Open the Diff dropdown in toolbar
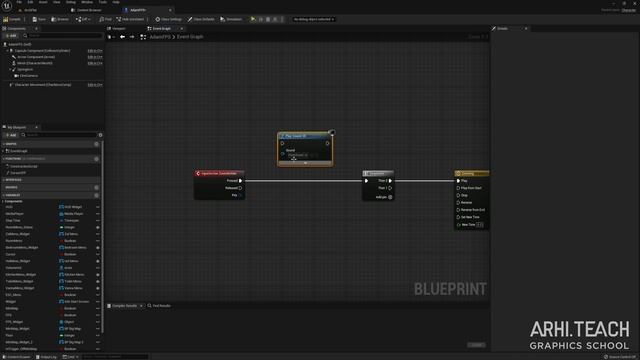Viewport: 640px width, 360px height. pos(83,19)
